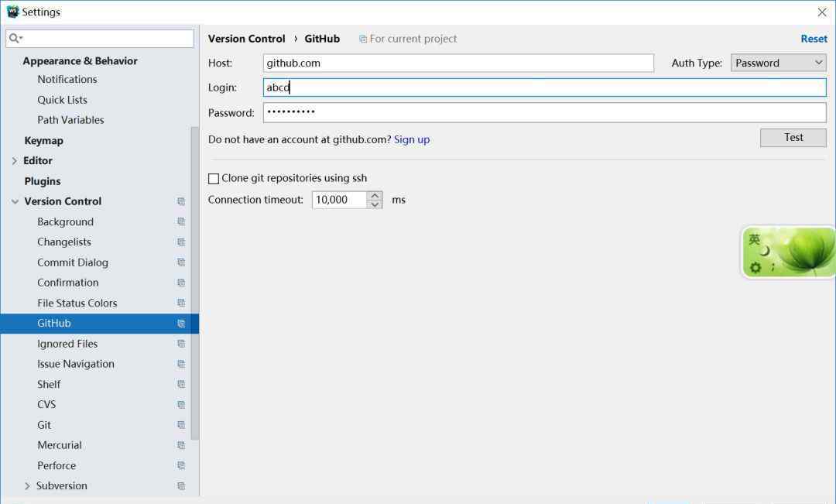Screen dimensions: 836x504
Task: Open the File Status Colors page
Action: tap(77, 303)
